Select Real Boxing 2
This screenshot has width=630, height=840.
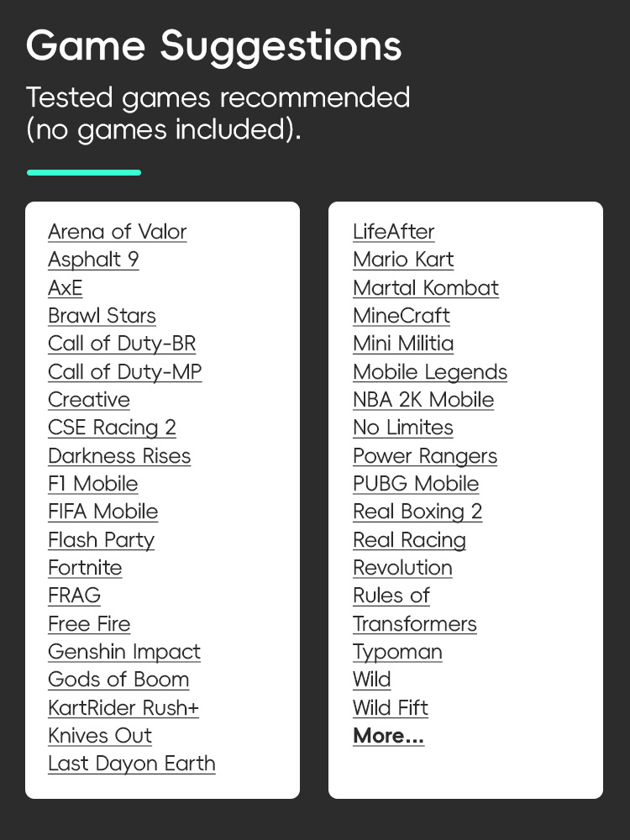pos(417,512)
